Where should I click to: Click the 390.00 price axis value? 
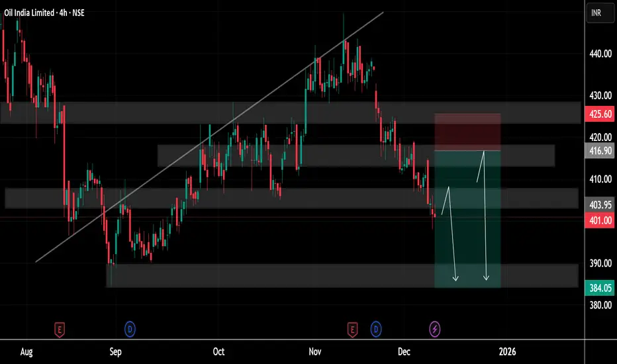point(600,263)
